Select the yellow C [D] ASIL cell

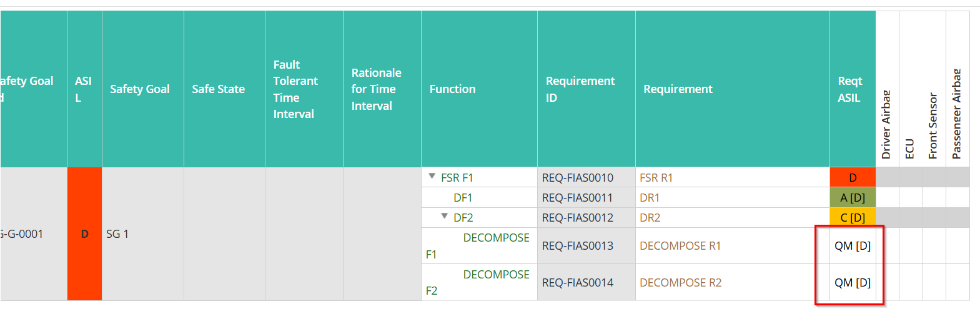click(853, 217)
